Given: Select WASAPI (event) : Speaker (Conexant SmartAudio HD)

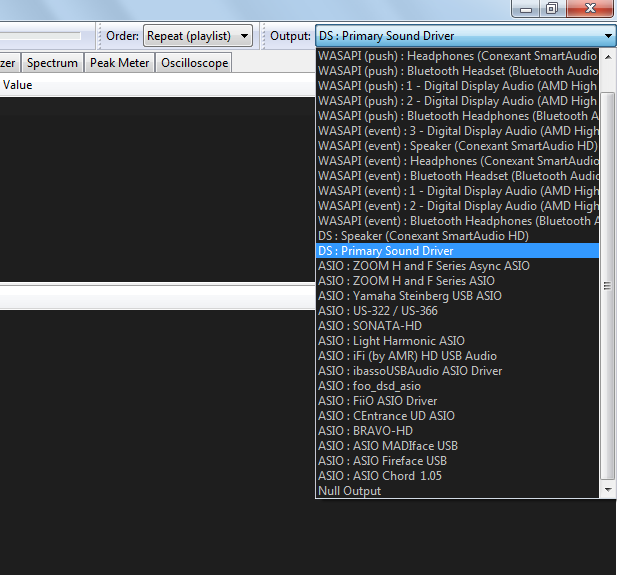Looking at the screenshot, I should click(458, 146).
